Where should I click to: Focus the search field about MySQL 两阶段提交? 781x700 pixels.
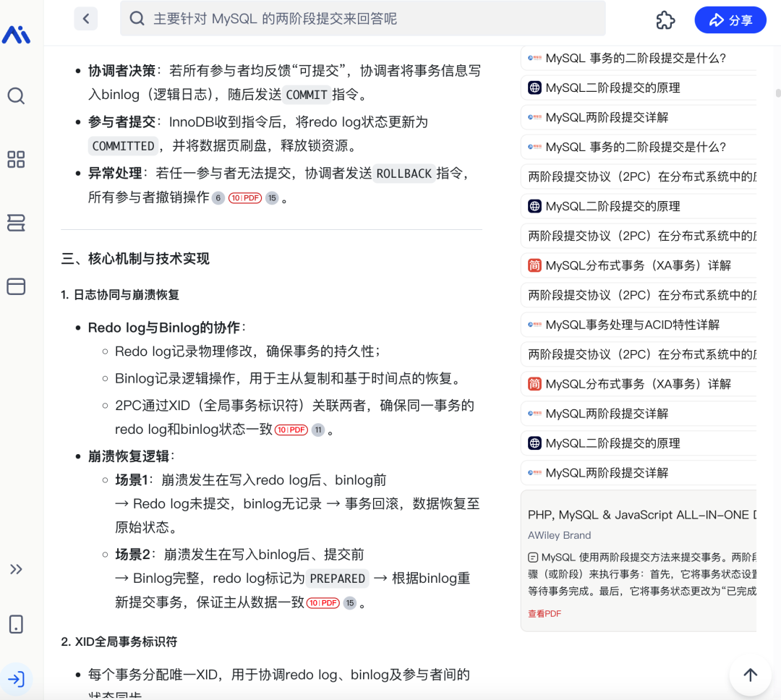[x=362, y=19]
